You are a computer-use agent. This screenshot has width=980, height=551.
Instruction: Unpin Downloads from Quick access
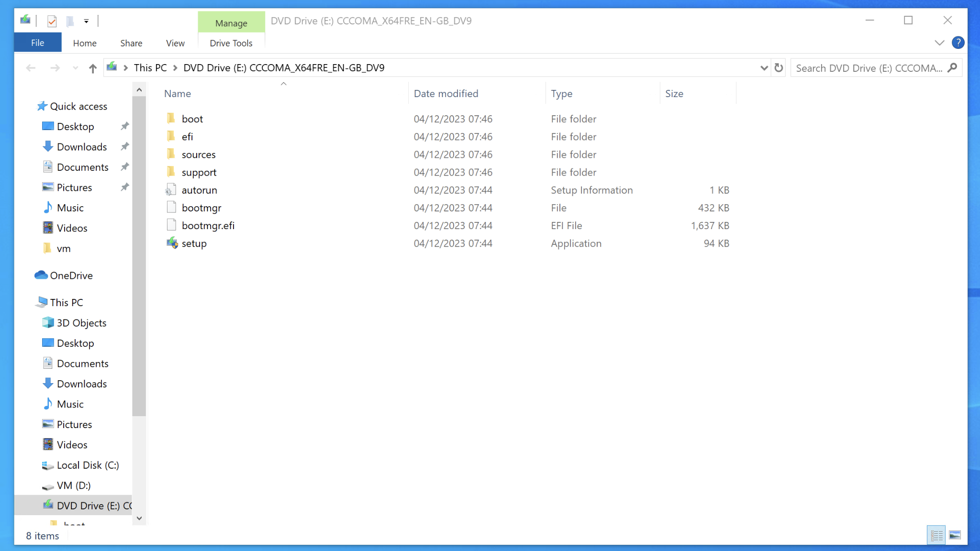[124, 147]
